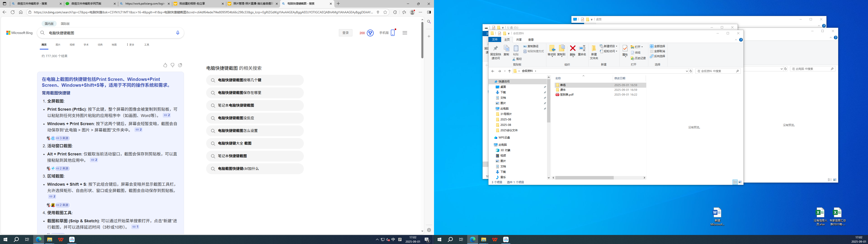
Task: Click 全部选择 in 选择 group
Action: (657, 46)
